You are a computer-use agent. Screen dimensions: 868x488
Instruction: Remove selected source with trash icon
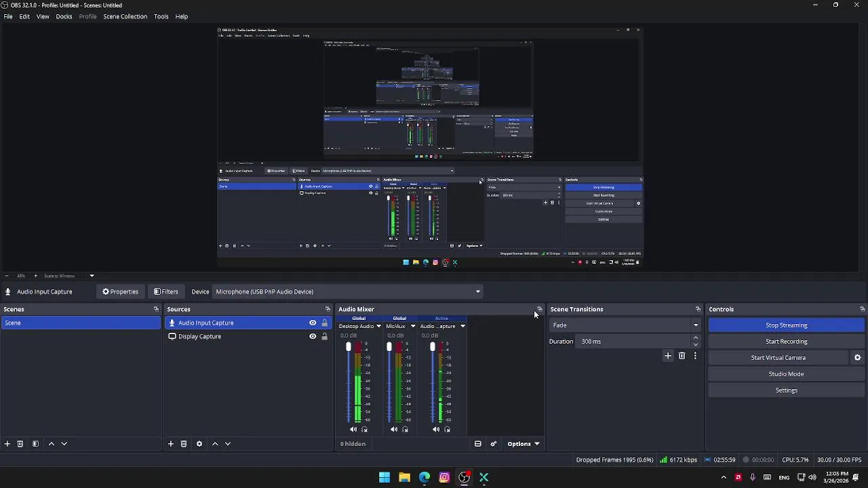coord(183,444)
